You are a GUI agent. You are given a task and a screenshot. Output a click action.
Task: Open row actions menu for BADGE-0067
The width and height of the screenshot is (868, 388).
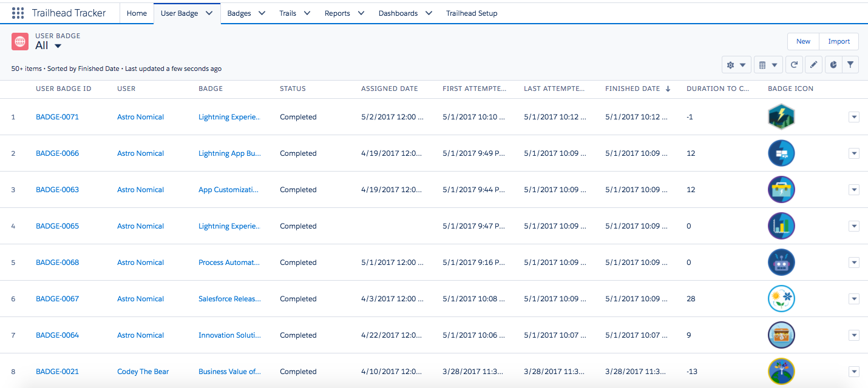coord(853,299)
